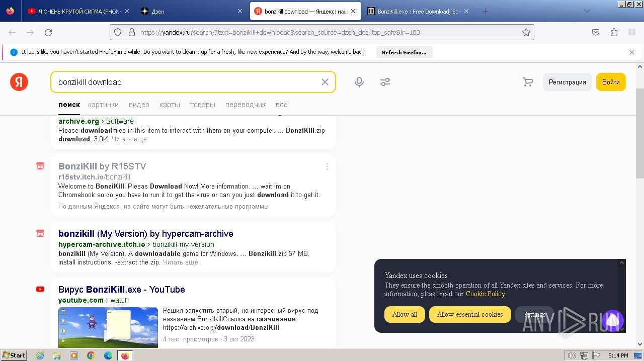Open Save to Pocket icon
The width and height of the screenshot is (644, 362).
coord(596,32)
